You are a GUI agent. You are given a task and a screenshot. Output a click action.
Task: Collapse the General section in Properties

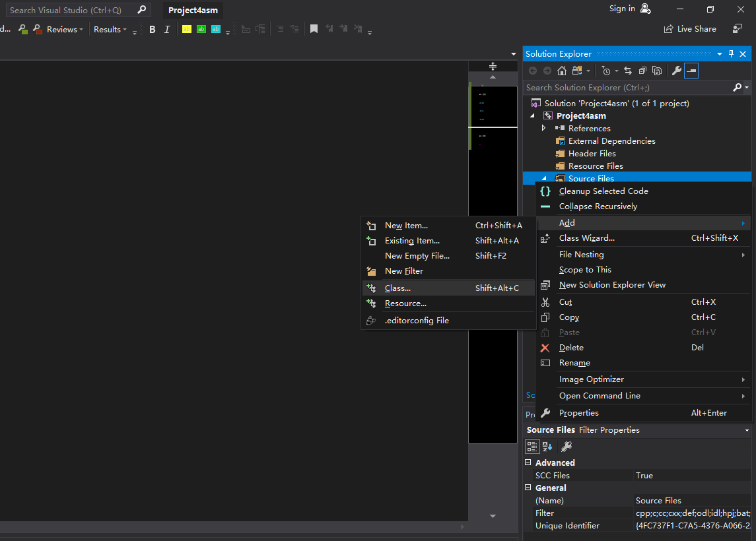(527, 488)
